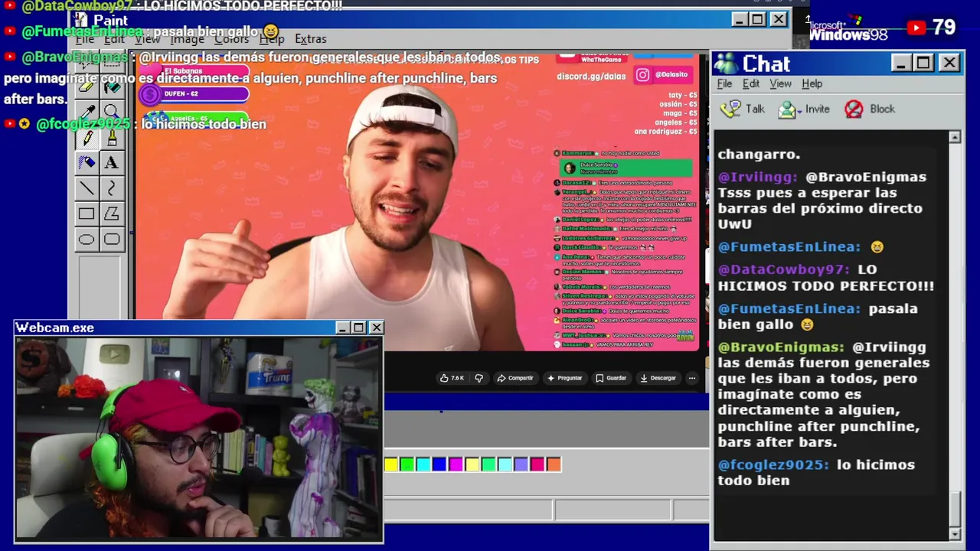Pick the cyan palette color
The image size is (980, 551).
[423, 465]
